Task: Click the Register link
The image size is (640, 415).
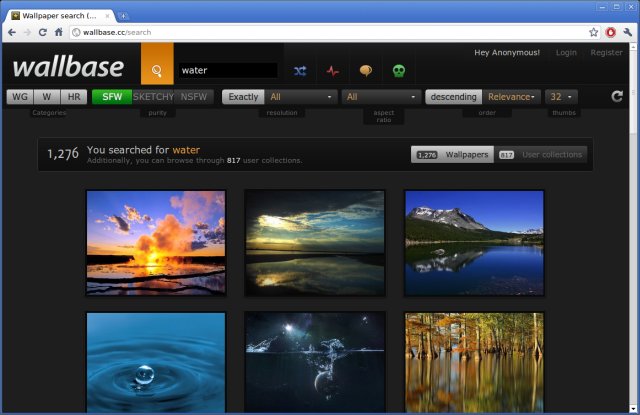Action: pyautogui.click(x=607, y=52)
